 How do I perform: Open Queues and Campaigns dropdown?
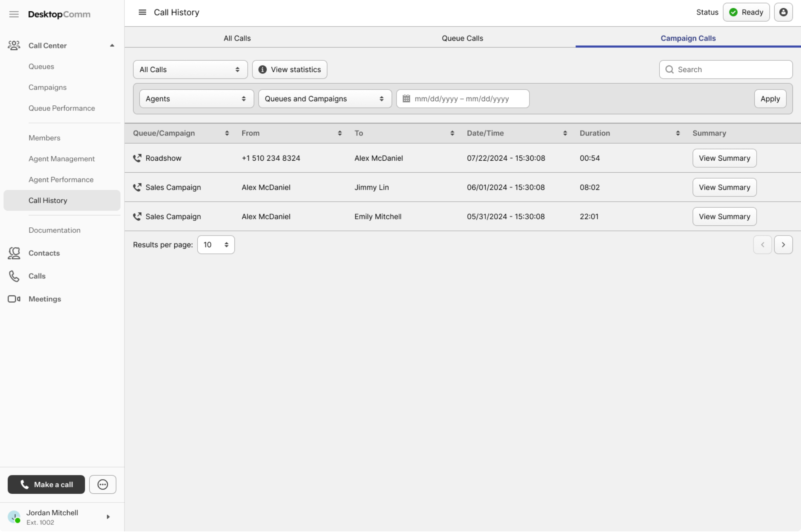coord(324,99)
